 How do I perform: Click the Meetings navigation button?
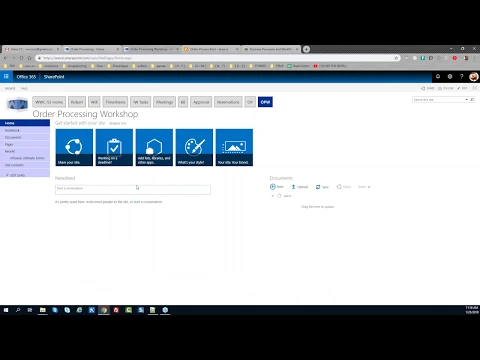point(164,102)
